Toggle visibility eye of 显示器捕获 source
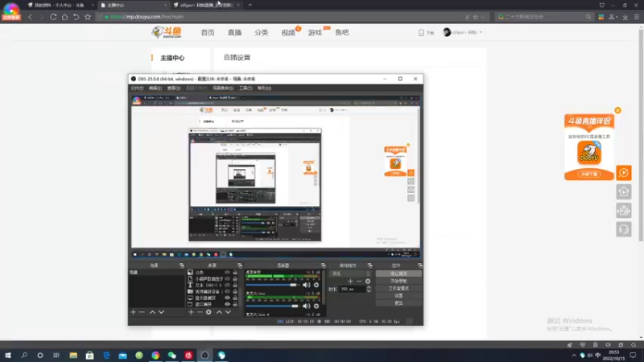The width and height of the screenshot is (644, 362). click(x=227, y=298)
